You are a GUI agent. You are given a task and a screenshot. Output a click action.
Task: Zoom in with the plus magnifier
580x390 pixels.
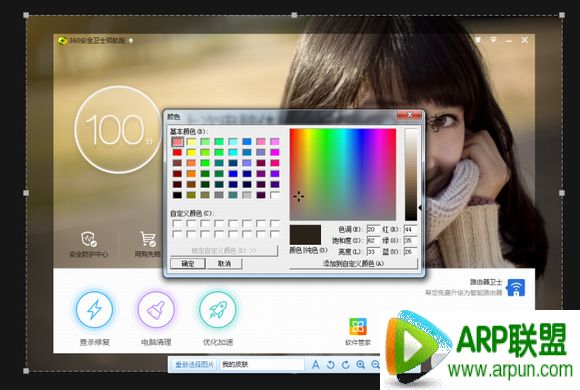pos(361,365)
